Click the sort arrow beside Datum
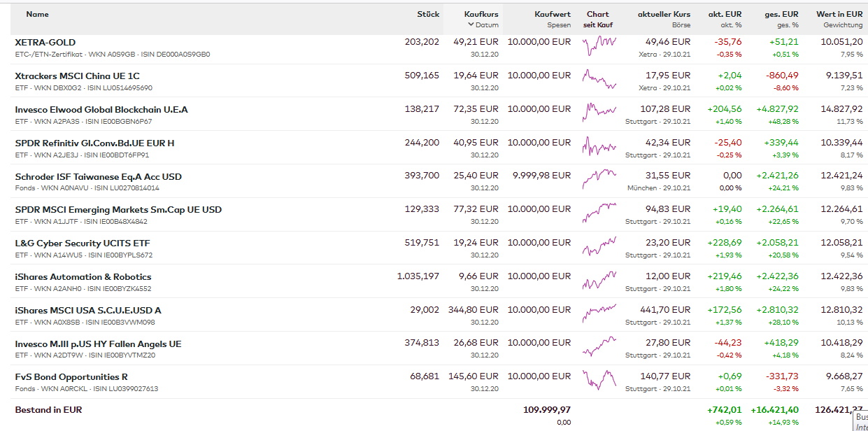The width and height of the screenshot is (868, 431). (x=471, y=25)
